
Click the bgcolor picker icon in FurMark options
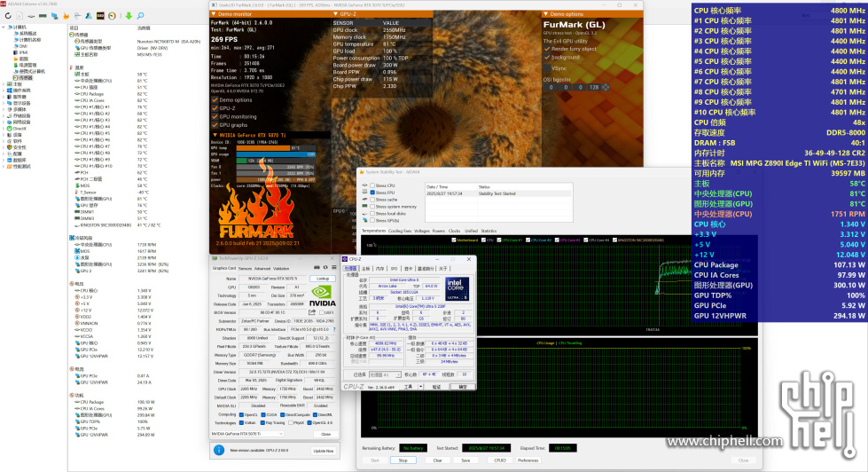click(606, 87)
